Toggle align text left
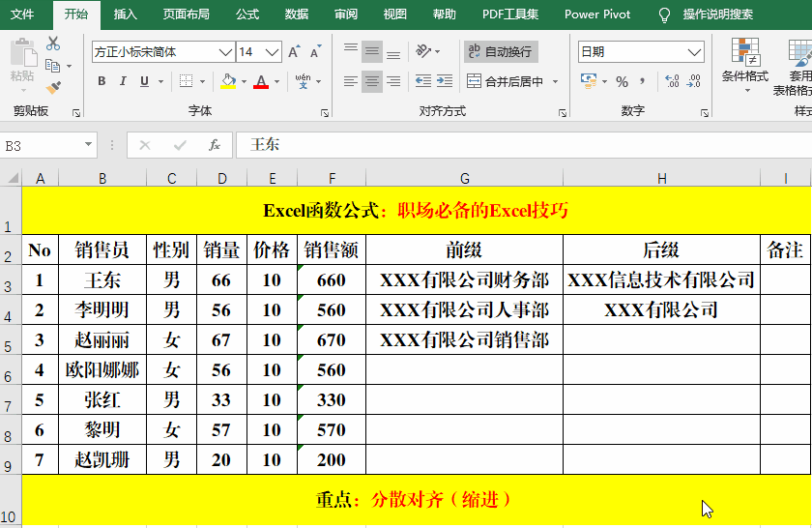This screenshot has height=528, width=812. 351,81
